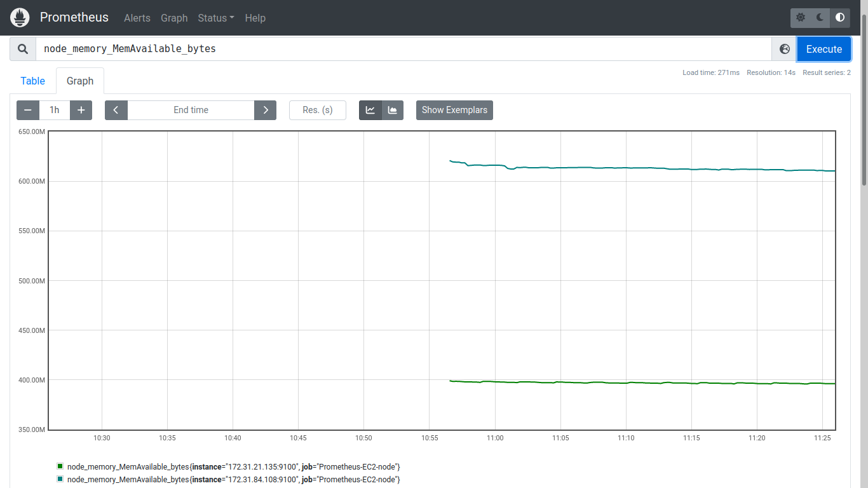Screen dimensions: 868x488
Task: Click the Prometheus torch logo icon
Action: pos(20,18)
